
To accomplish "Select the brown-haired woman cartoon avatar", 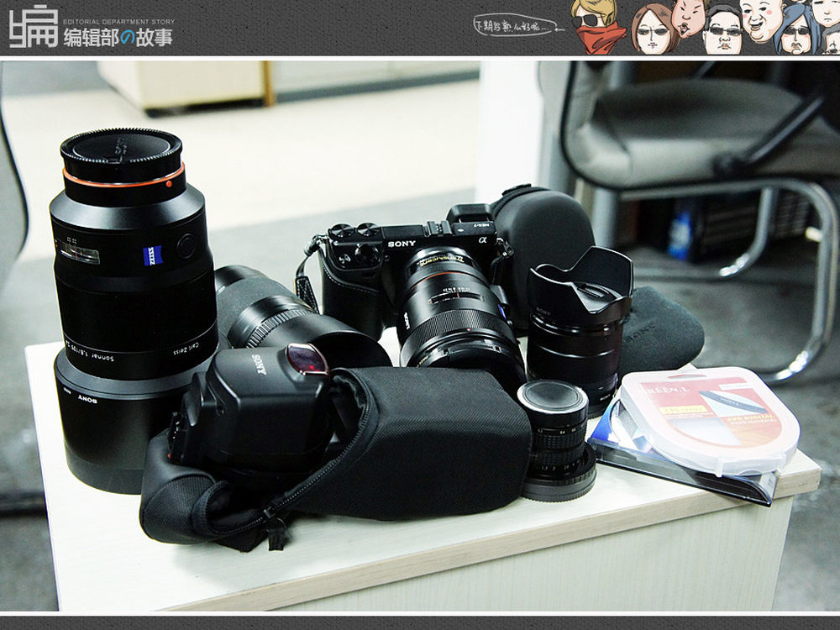I will pyautogui.click(x=655, y=30).
